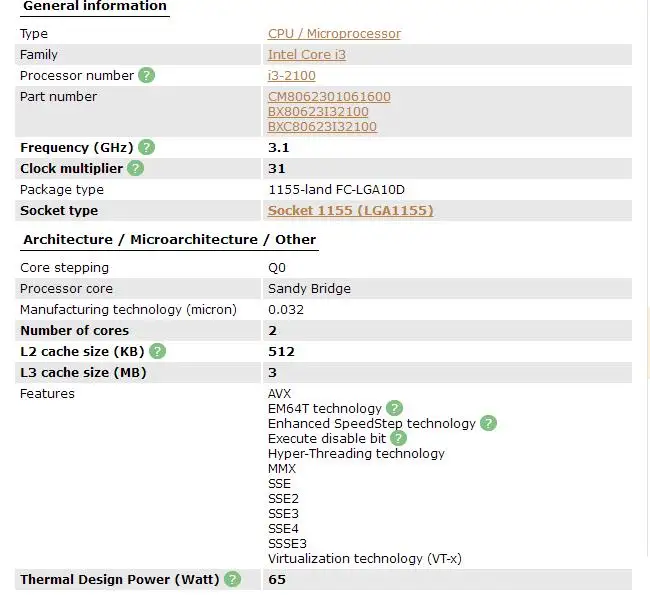This screenshot has width=650, height=595.
Task: Open help icon next to Execute disable bit
Action: click(399, 438)
